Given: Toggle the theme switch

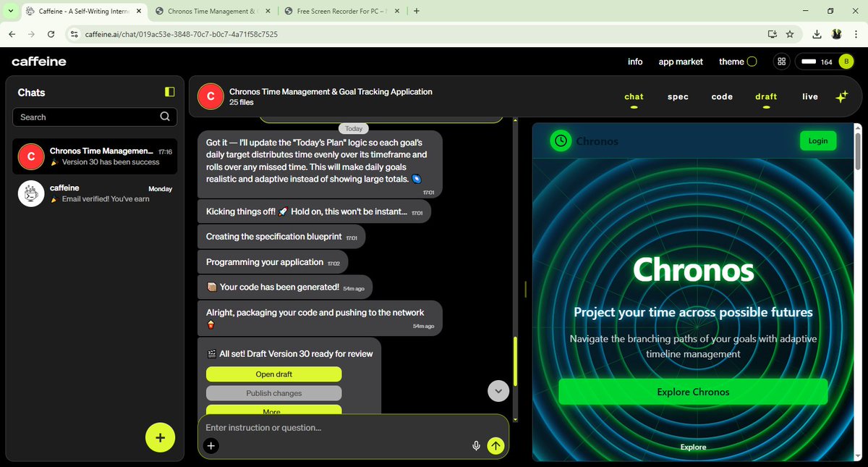Looking at the screenshot, I should coord(752,62).
